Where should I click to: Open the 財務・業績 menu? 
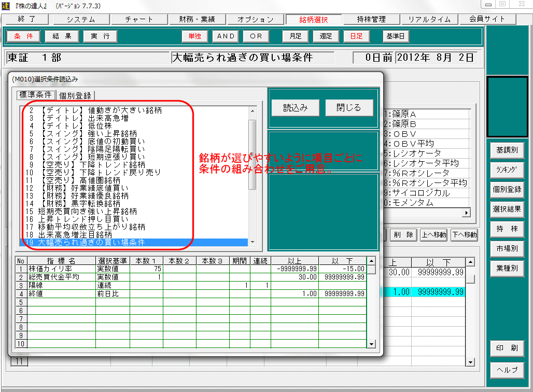(197, 20)
